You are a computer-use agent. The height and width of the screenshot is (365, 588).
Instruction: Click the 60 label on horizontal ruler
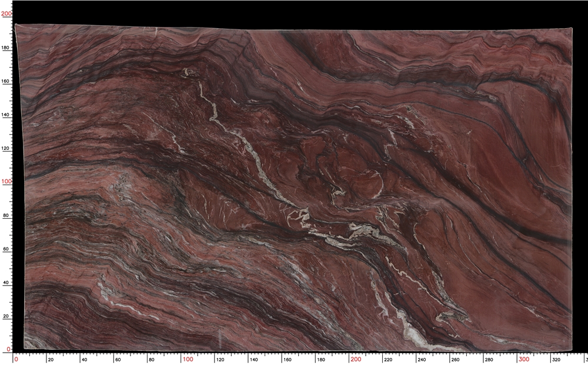click(118, 360)
